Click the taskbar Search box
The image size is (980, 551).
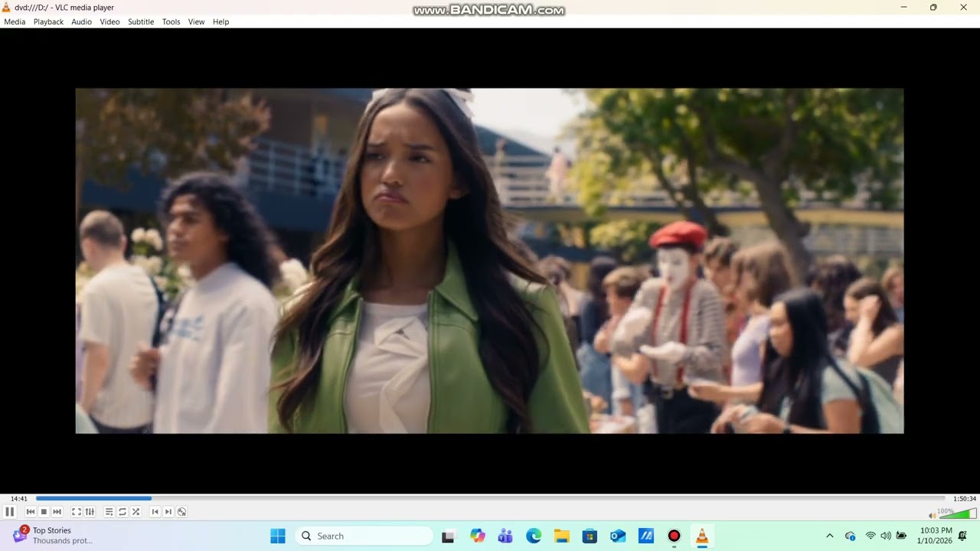363,536
